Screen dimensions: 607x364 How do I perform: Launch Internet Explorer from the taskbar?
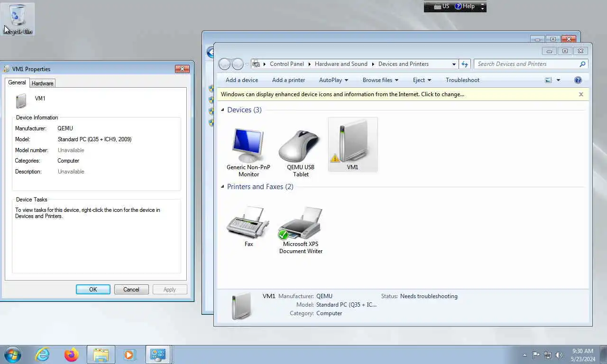coord(43,355)
